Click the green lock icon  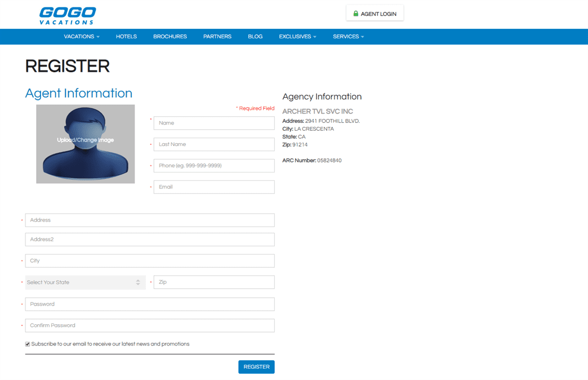355,14
